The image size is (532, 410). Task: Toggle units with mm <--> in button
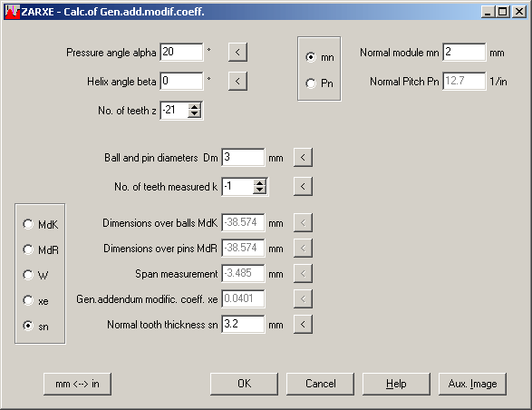(77, 384)
